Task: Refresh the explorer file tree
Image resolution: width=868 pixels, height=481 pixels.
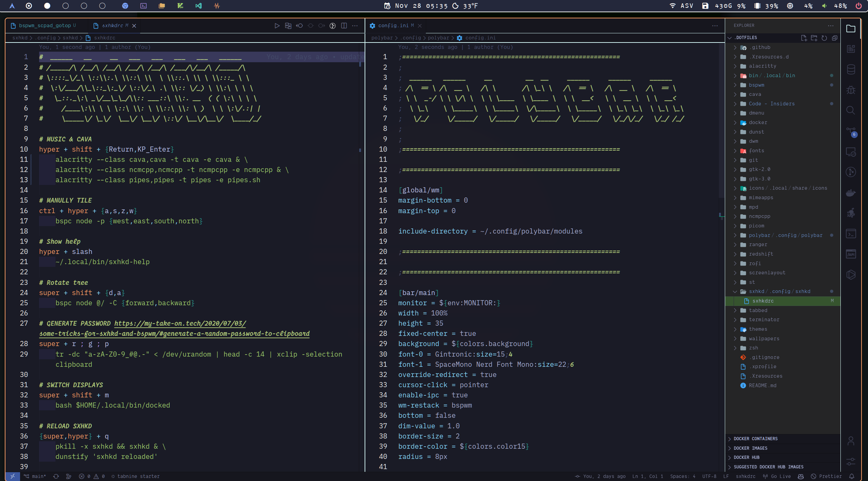Action: (824, 38)
